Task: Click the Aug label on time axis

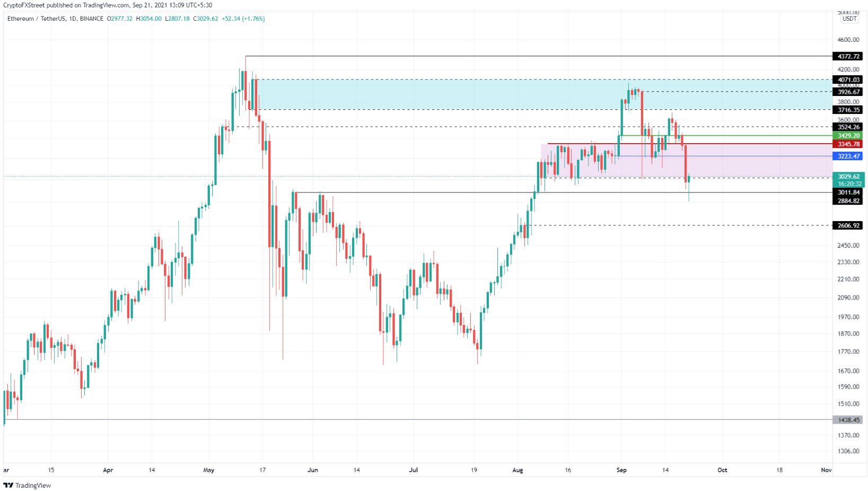Action: pos(518,470)
